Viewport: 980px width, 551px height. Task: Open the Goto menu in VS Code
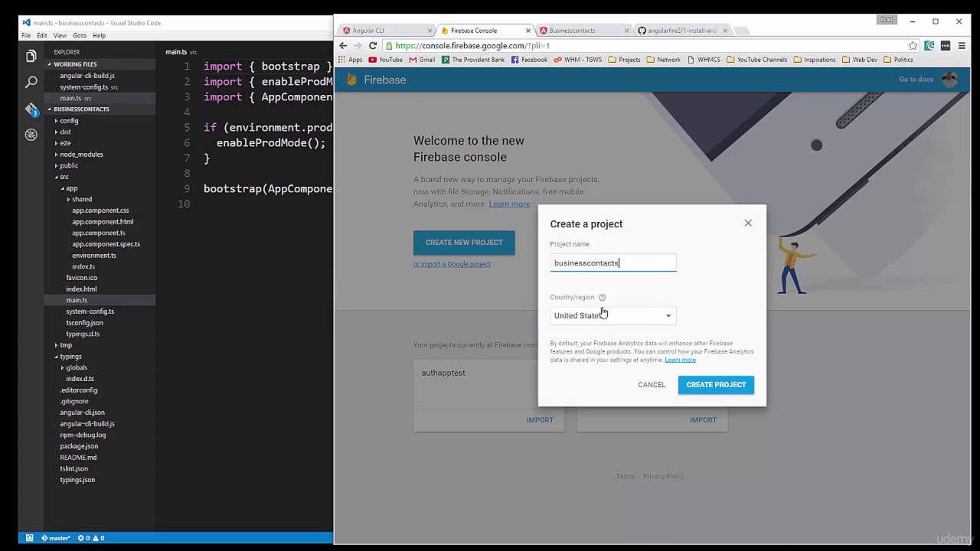pyautogui.click(x=80, y=36)
